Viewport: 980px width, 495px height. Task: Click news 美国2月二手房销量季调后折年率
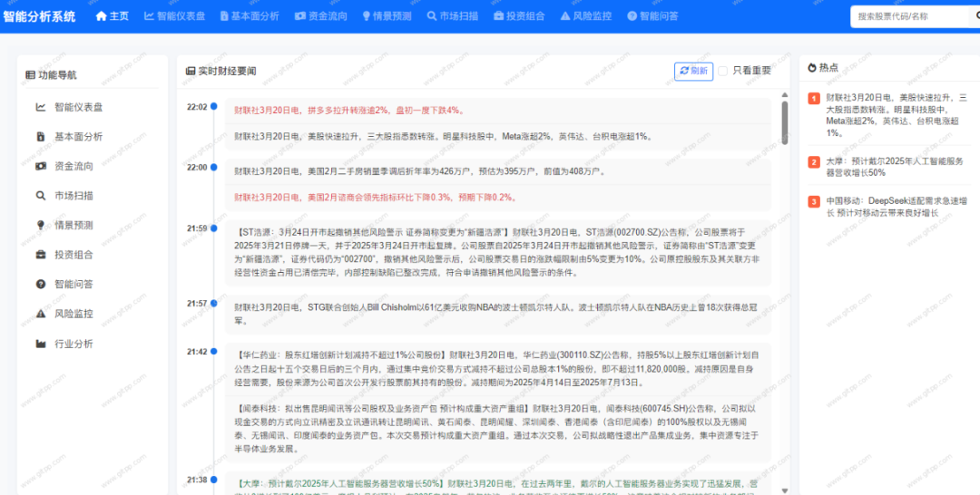[419, 171]
